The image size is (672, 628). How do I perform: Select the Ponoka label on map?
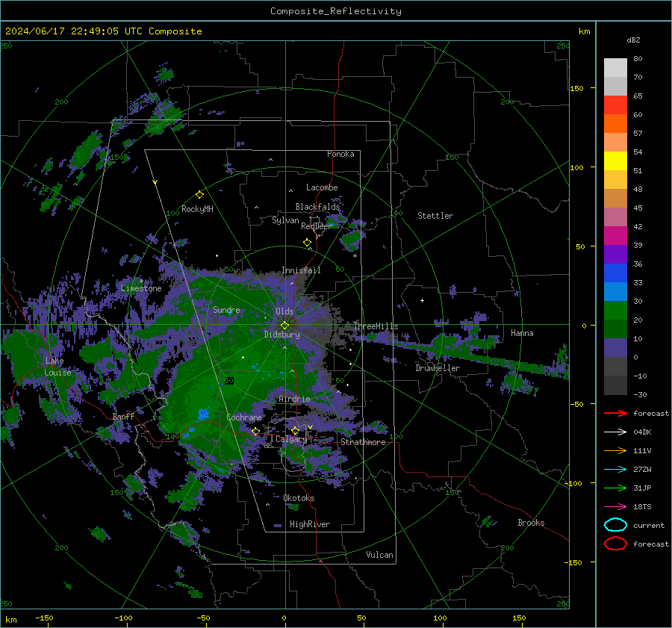pyautogui.click(x=340, y=154)
